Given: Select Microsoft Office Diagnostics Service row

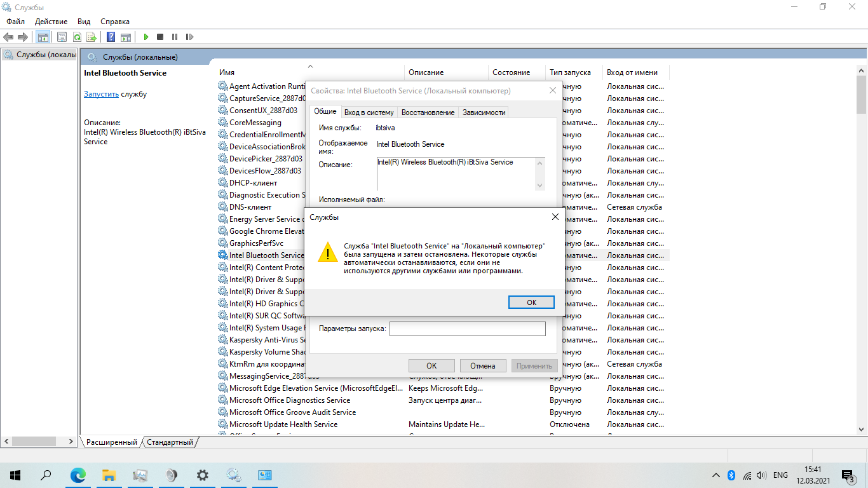Looking at the screenshot, I should (444, 400).
